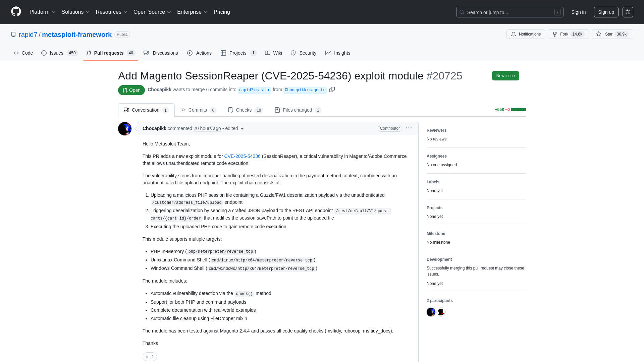Follow the CVE-2025-54236 link
The height and width of the screenshot is (362, 644).
(242, 156)
